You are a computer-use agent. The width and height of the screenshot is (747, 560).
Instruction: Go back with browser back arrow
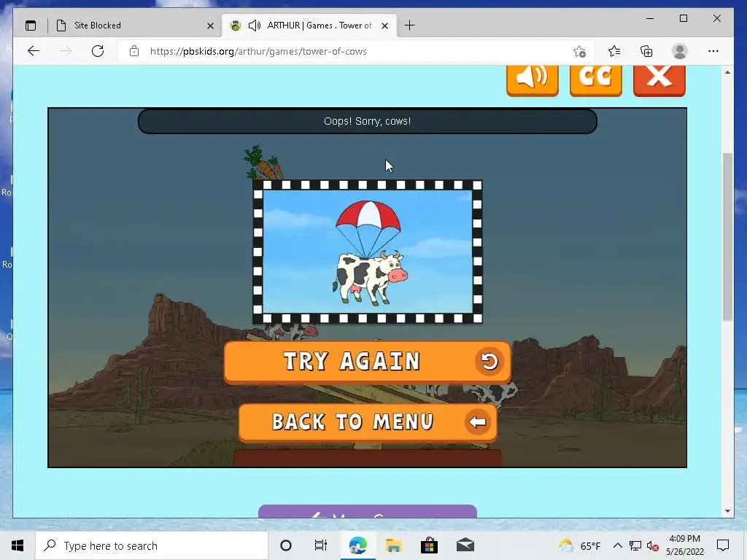point(34,51)
